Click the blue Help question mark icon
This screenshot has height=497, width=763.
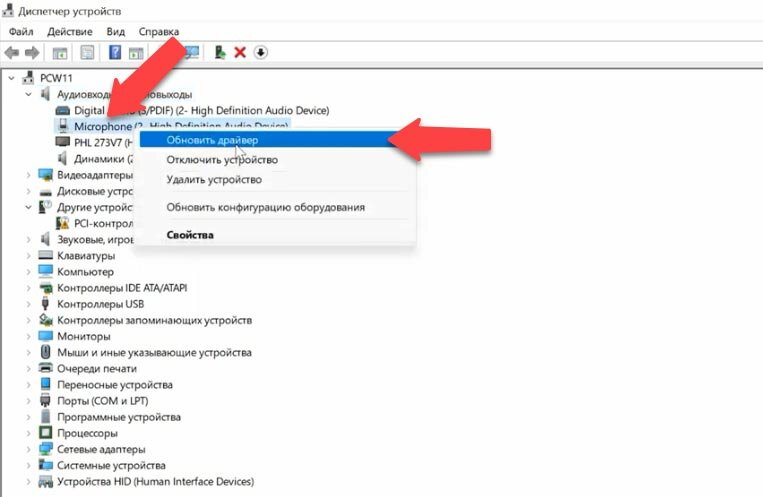click(x=115, y=52)
